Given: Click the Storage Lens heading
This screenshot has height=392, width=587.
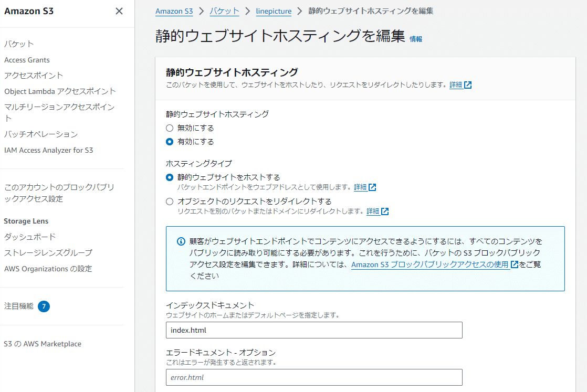Looking at the screenshot, I should tap(26, 221).
